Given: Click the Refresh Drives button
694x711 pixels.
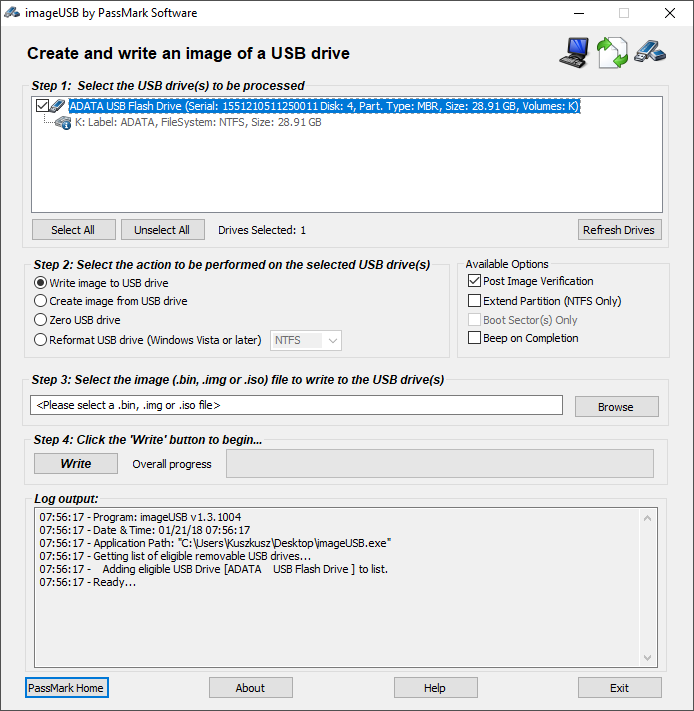Looking at the screenshot, I should pyautogui.click(x=619, y=230).
